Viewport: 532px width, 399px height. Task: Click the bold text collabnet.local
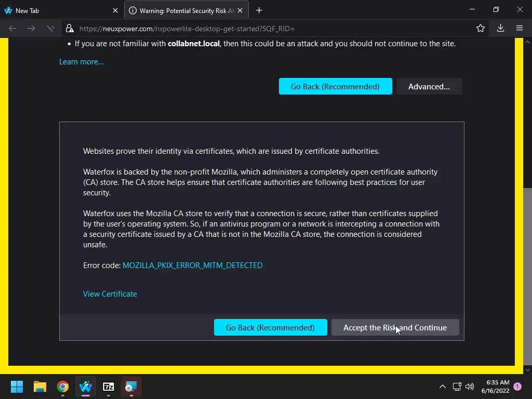click(194, 44)
